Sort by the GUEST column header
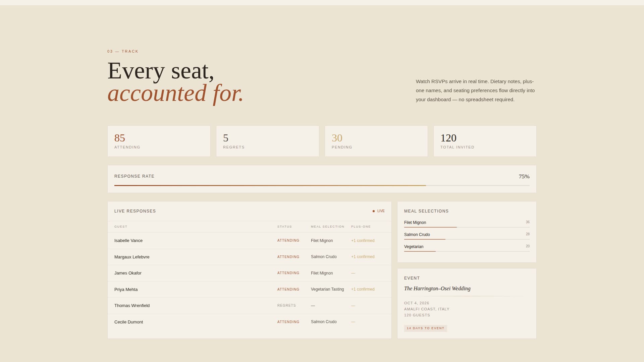Viewport: 644px width, 362px height. coord(121,227)
